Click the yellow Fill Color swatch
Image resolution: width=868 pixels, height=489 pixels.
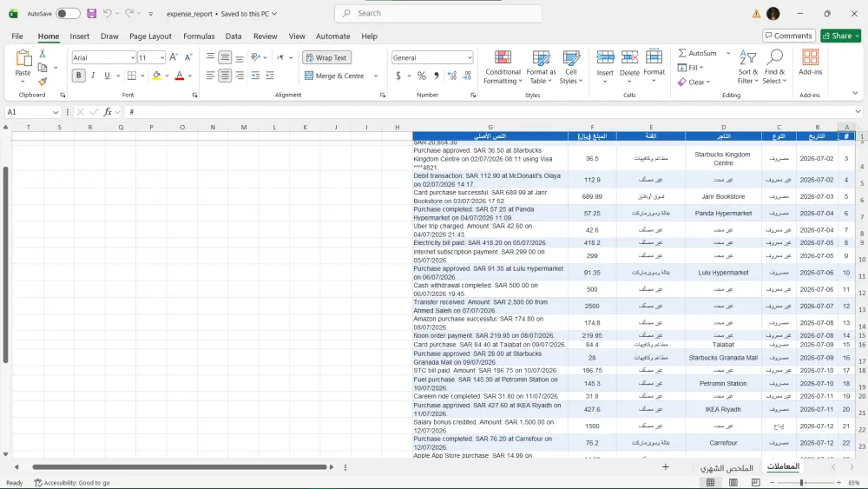click(156, 76)
